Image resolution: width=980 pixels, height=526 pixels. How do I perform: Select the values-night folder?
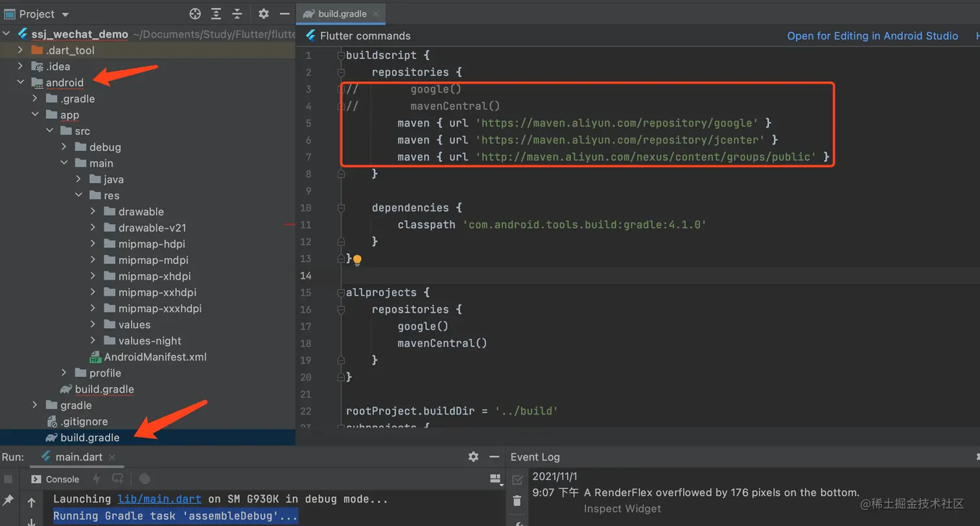click(150, 341)
